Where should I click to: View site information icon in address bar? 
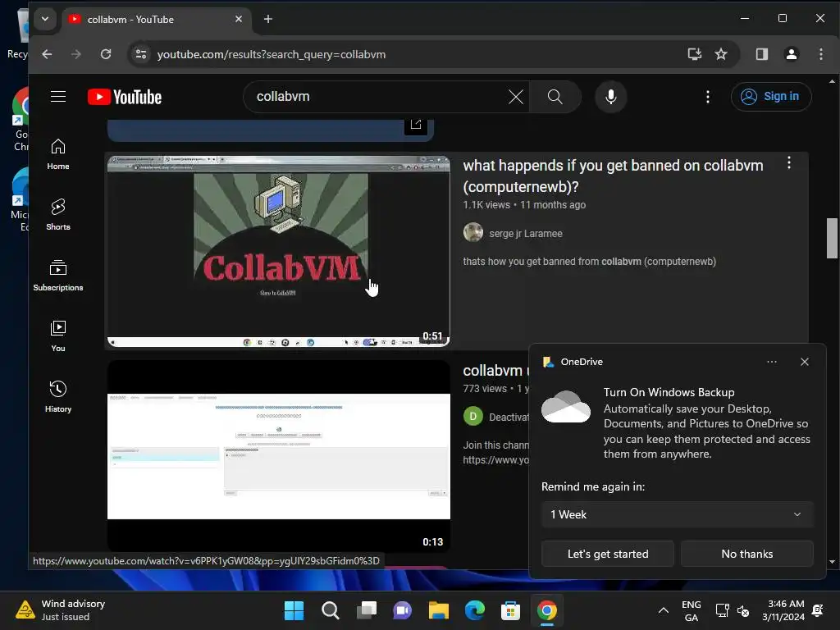click(141, 54)
